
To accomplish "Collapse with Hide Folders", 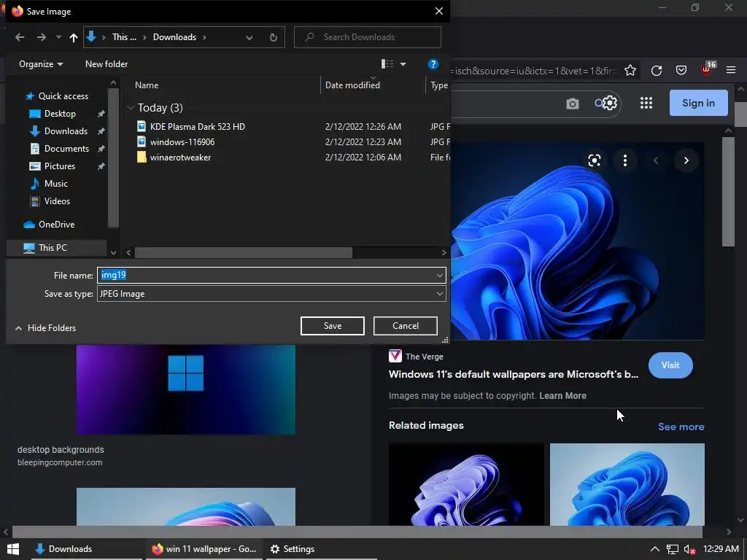I will point(45,328).
